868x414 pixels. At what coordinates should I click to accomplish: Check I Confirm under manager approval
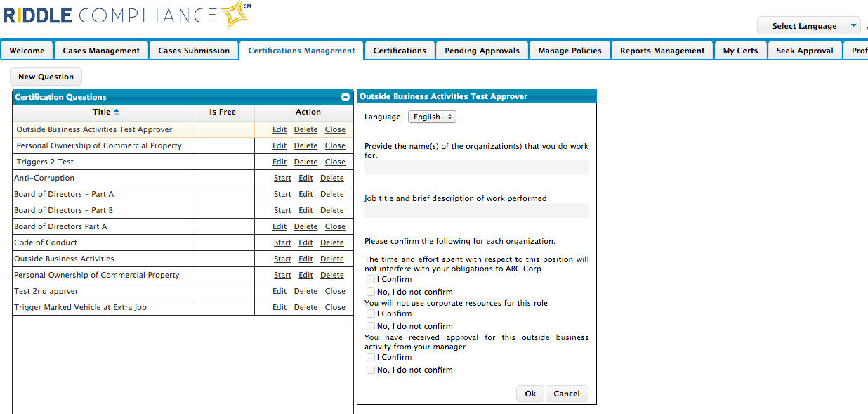tap(371, 357)
